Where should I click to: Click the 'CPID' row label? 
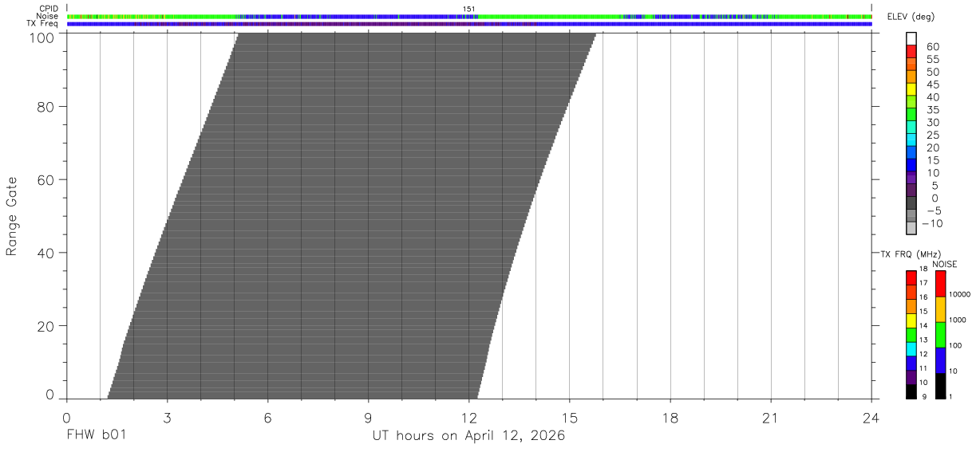(49, 9)
